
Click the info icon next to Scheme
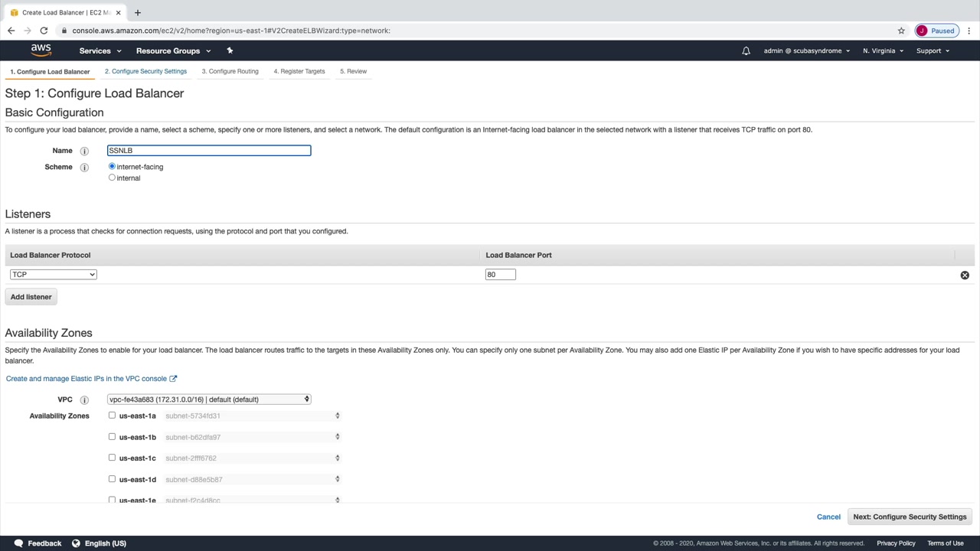tap(84, 167)
